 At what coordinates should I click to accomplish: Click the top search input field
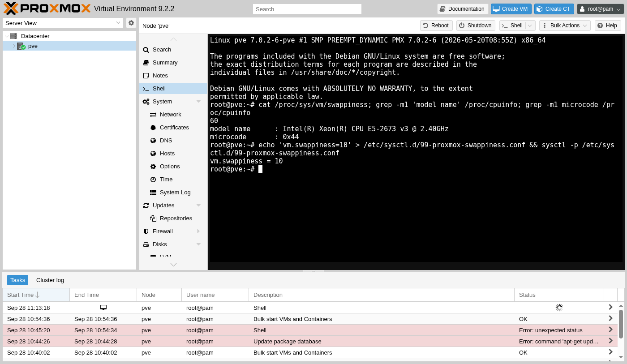307,9
